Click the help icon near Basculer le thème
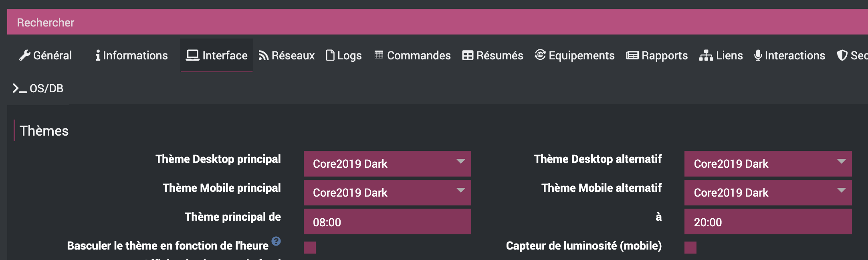 [276, 241]
